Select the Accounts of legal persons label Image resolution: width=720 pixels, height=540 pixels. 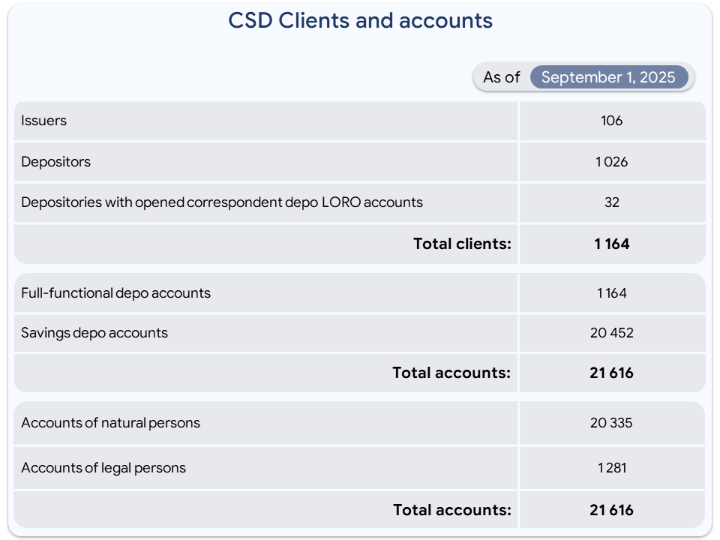tap(104, 468)
